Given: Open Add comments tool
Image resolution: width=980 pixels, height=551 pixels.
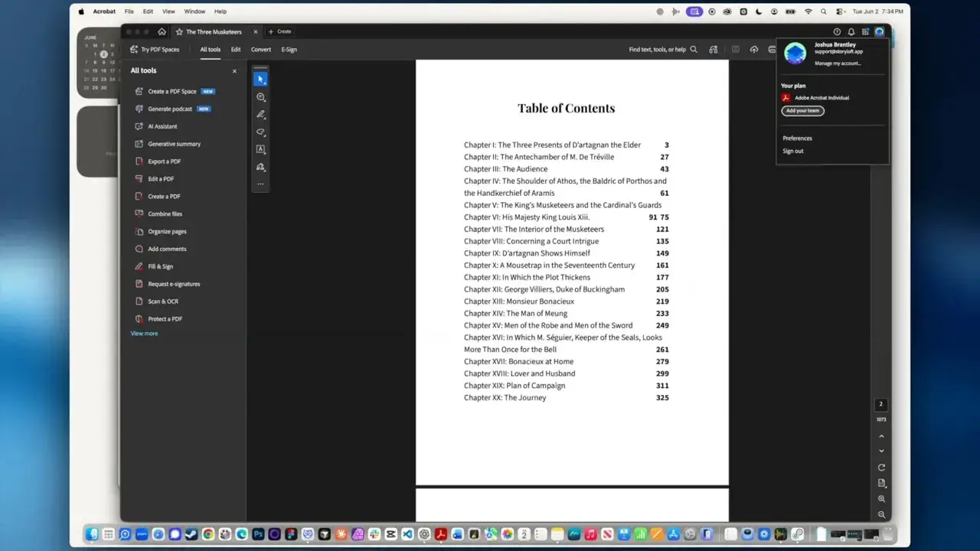Looking at the screenshot, I should [x=161, y=249].
